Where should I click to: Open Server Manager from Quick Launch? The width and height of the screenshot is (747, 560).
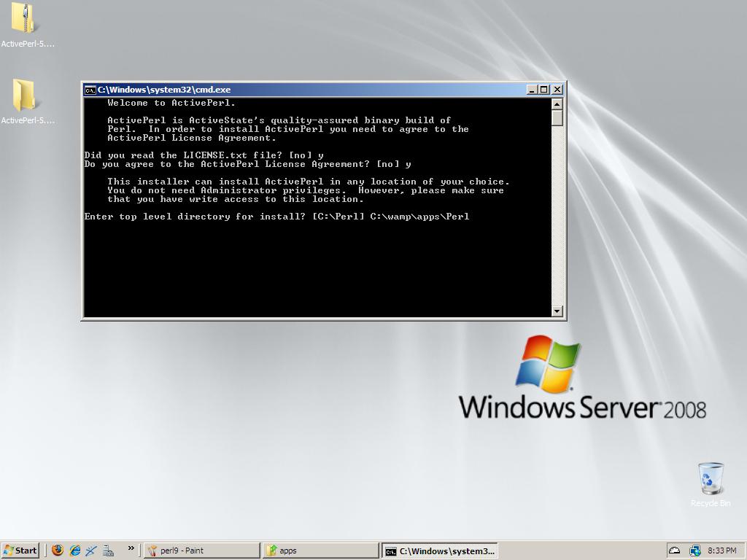coord(108,551)
